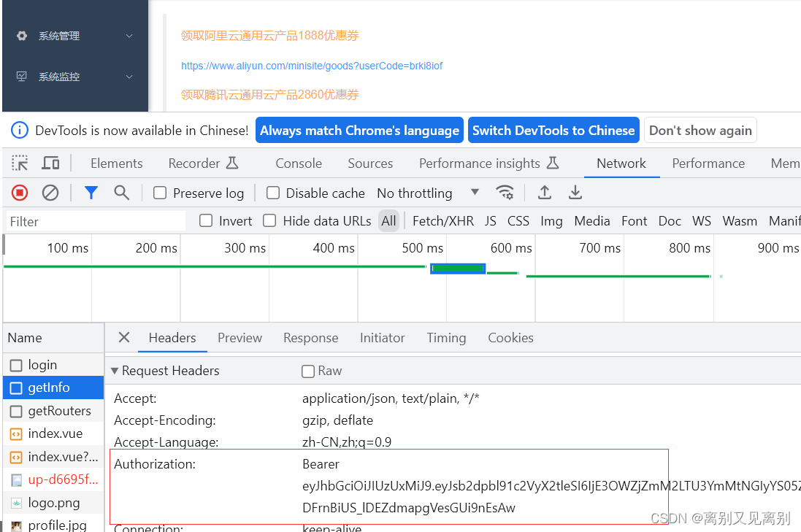Open the Preview tab of request
This screenshot has width=801, height=532.
[239, 338]
